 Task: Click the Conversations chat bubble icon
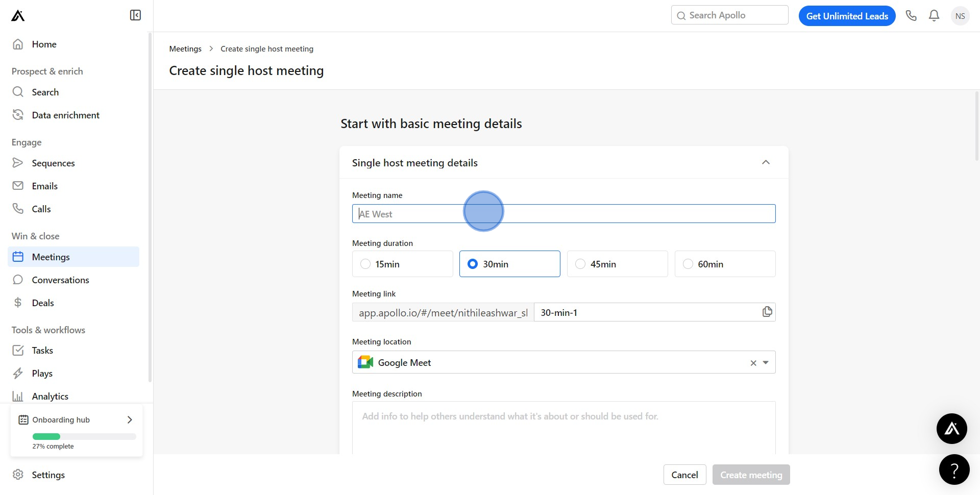tap(18, 280)
